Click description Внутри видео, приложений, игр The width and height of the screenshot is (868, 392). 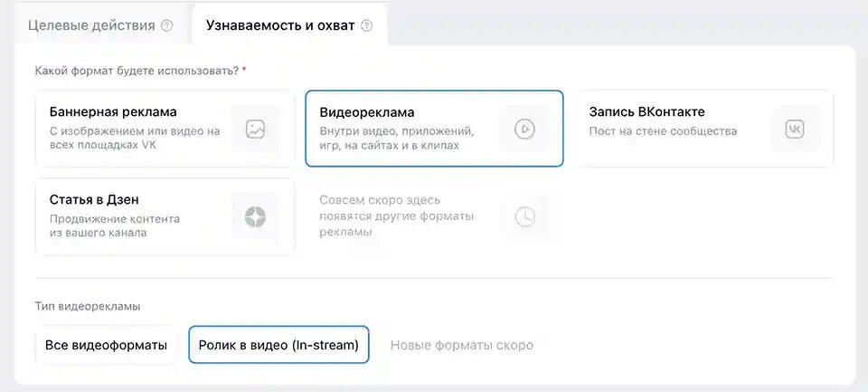(x=397, y=139)
